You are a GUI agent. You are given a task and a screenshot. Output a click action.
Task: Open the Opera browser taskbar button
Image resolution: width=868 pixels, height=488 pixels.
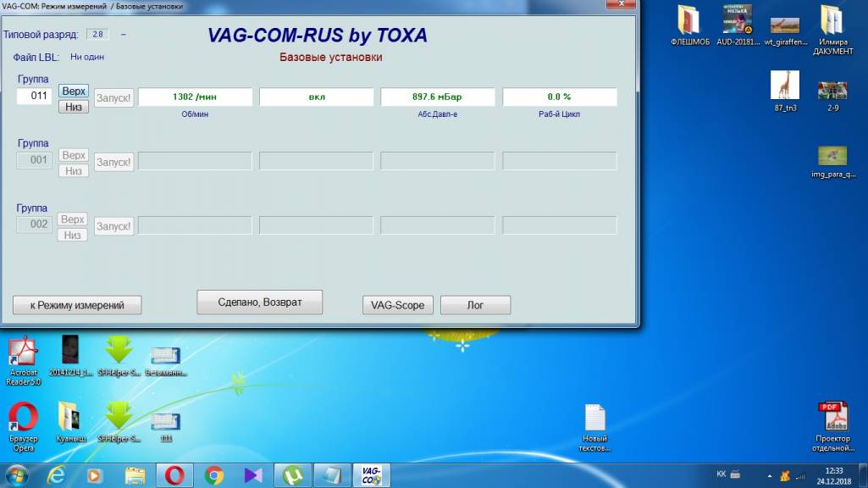click(175, 475)
